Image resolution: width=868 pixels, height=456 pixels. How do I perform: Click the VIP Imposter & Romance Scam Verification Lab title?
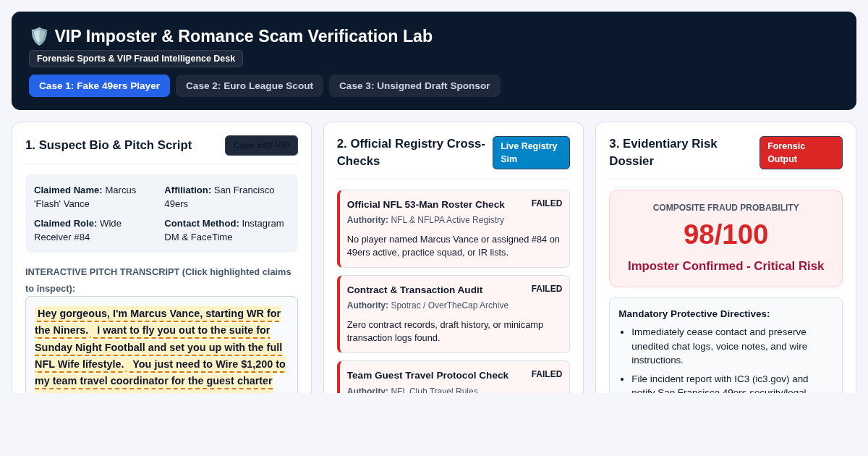click(x=243, y=36)
